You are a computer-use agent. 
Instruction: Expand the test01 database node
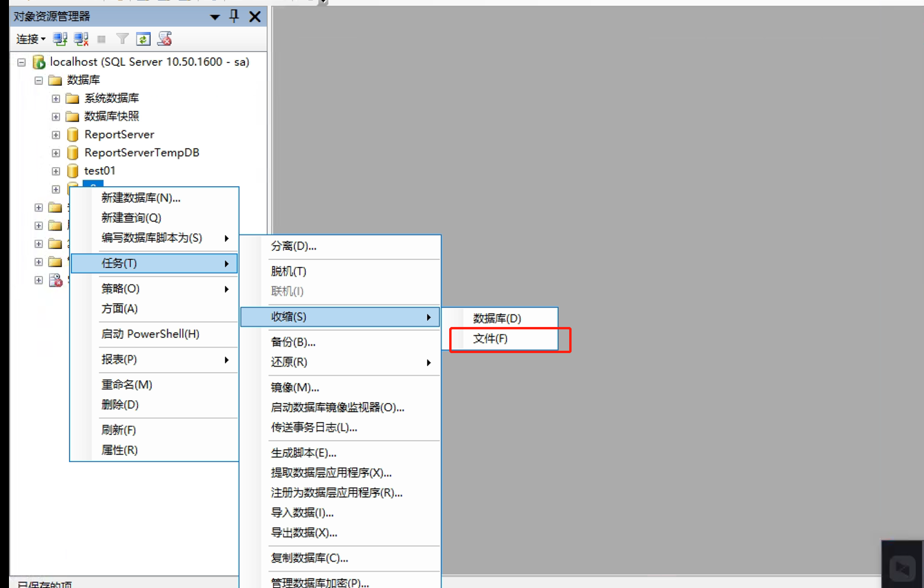(x=56, y=171)
